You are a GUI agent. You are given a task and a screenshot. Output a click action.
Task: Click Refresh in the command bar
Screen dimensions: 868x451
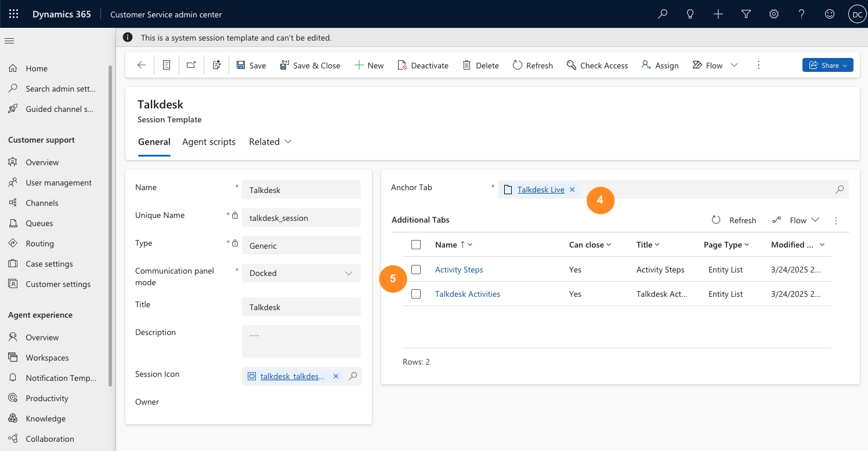(x=533, y=66)
